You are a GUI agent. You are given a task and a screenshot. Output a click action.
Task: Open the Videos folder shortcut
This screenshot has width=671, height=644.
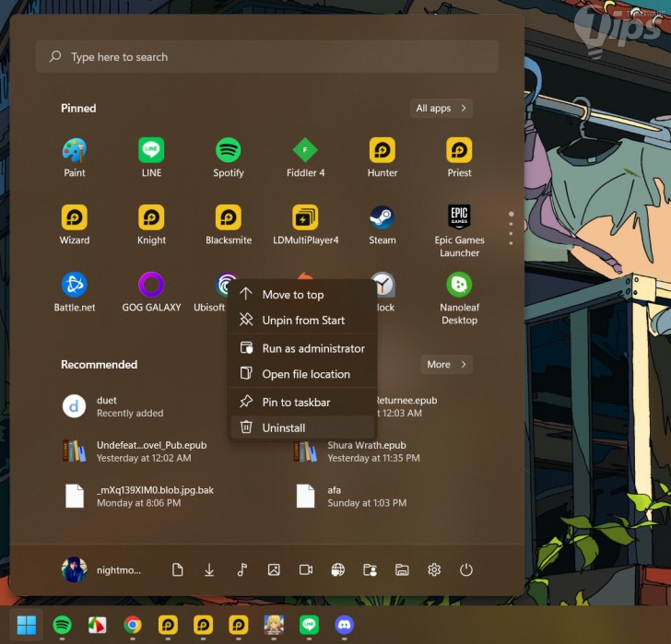pos(306,569)
